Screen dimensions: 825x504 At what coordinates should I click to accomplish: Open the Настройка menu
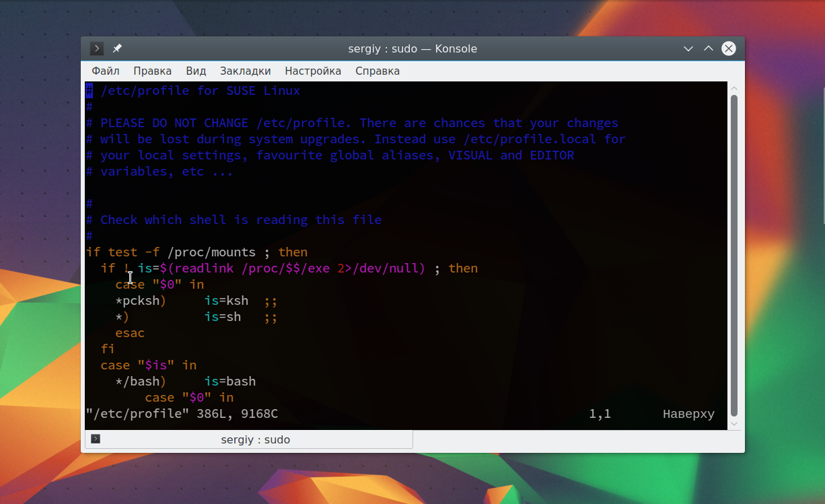pos(313,70)
